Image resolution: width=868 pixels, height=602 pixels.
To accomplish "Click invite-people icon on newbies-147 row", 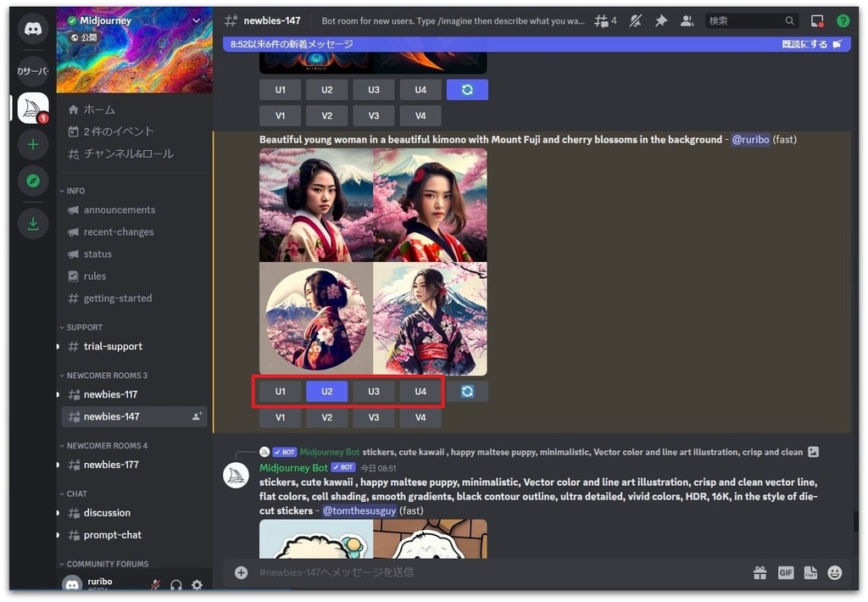I will point(197,416).
